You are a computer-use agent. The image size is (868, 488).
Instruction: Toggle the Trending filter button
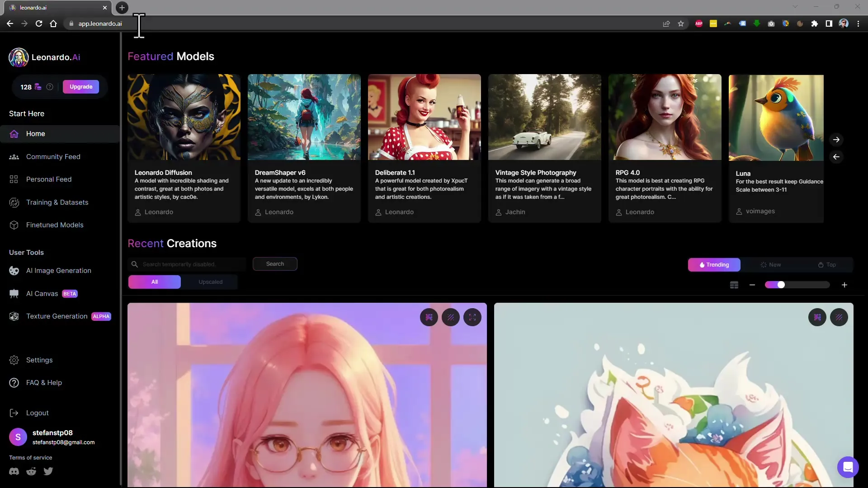(x=714, y=264)
